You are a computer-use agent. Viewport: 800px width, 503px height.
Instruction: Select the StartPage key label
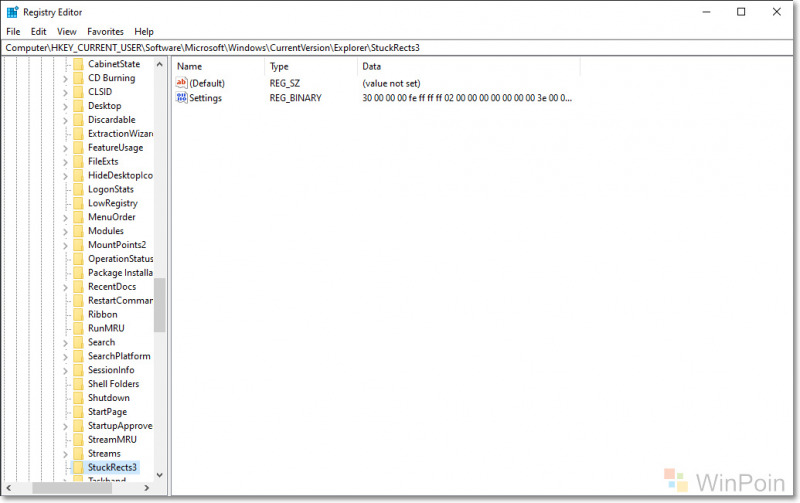[107, 412]
